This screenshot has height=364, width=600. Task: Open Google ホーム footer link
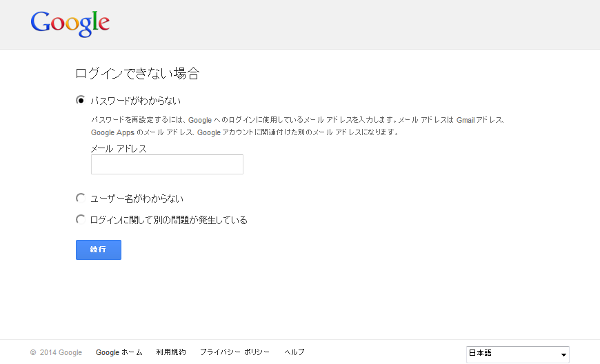coord(119,352)
